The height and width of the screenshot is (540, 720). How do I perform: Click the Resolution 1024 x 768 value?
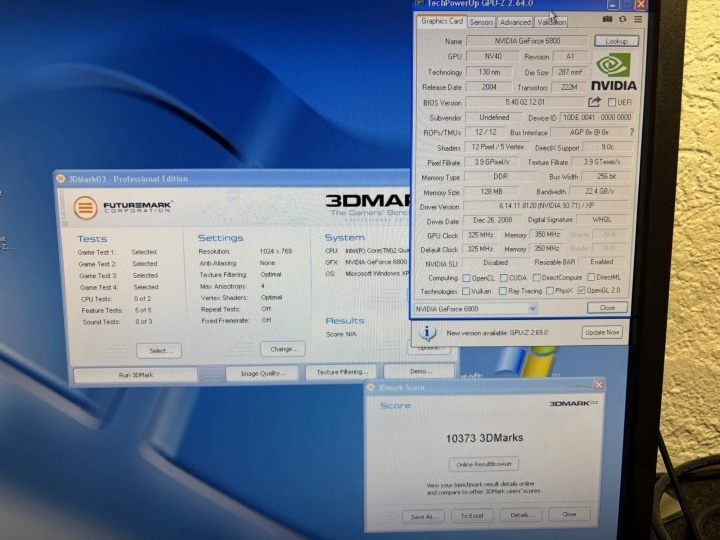click(x=276, y=251)
